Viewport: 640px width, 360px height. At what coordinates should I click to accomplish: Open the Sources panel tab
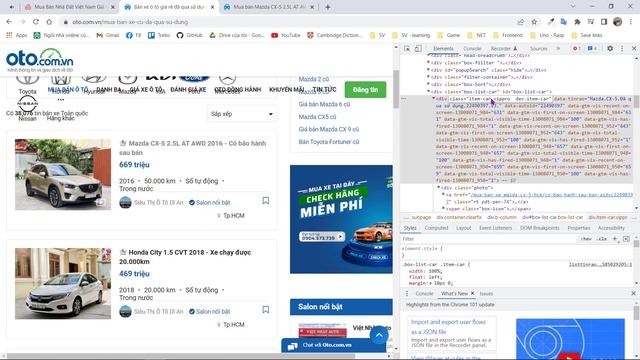538,48
